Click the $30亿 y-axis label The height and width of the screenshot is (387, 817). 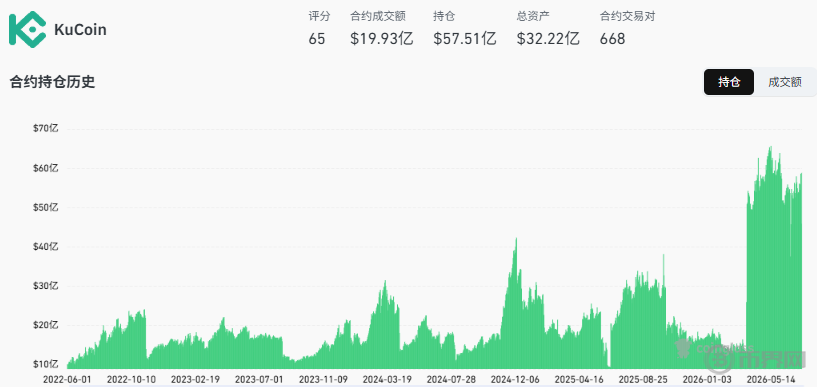tap(46, 285)
